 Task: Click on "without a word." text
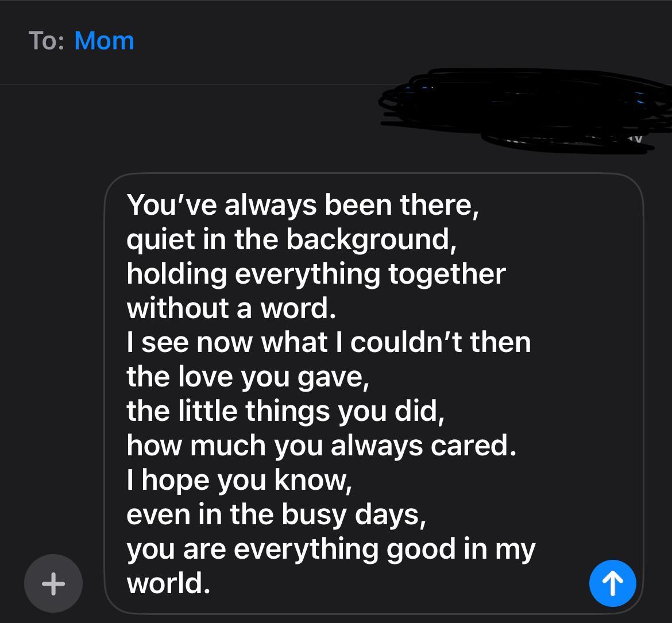(231, 308)
